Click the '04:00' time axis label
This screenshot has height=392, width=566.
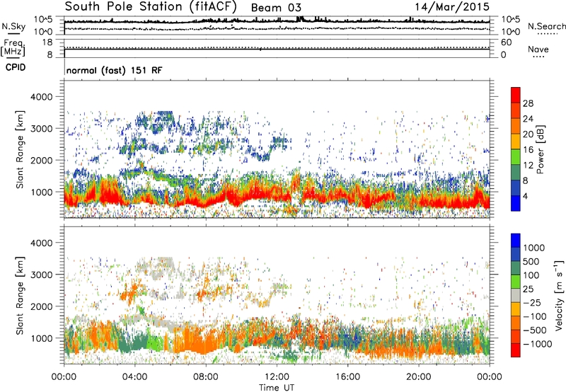(134, 377)
